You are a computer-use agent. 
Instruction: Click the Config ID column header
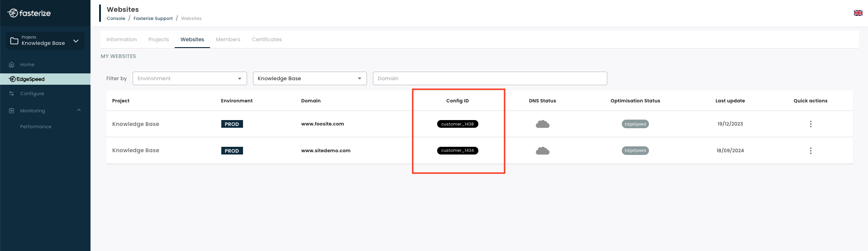click(458, 101)
